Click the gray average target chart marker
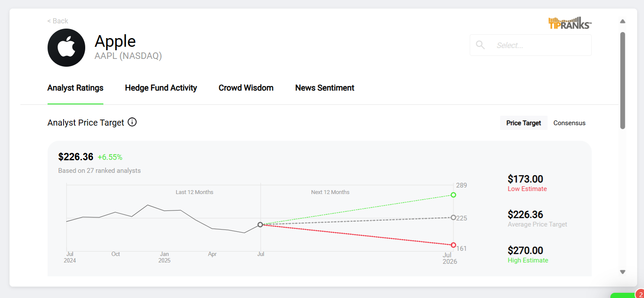 453,217
